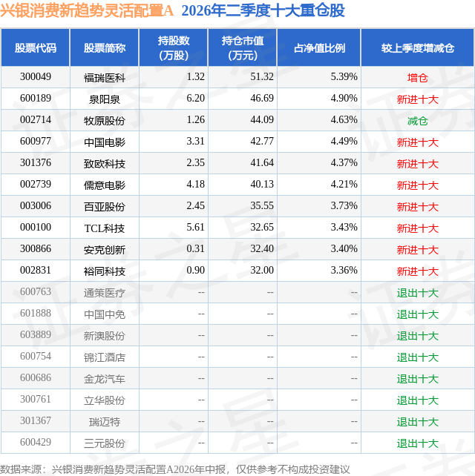Open the 中国电影 stock entry
Screen dimensions: 475x476
coord(105,142)
